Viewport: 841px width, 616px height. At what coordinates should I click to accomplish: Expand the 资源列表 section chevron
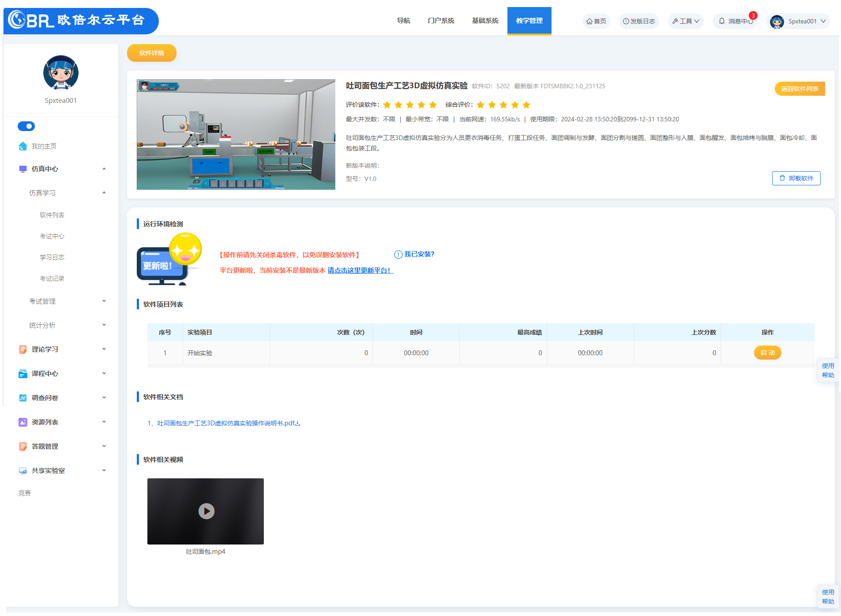click(104, 422)
